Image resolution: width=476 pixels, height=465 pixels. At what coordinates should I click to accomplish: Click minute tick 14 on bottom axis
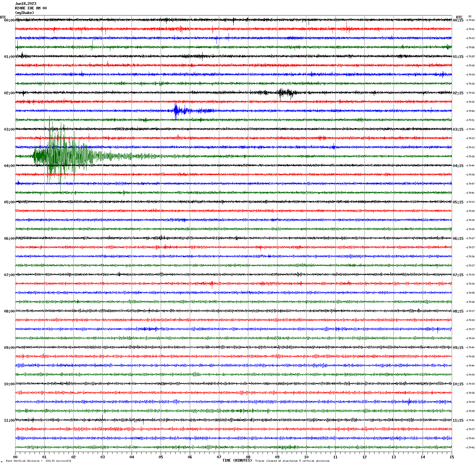423,457
